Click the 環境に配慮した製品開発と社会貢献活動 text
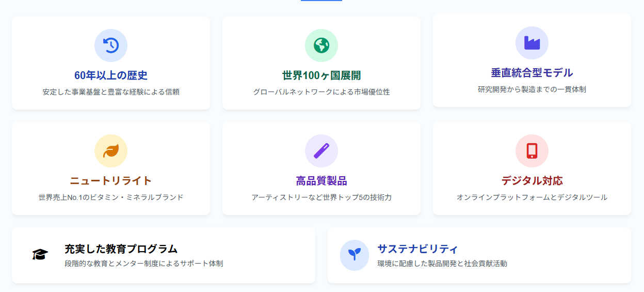This screenshot has height=292, width=644. [442, 264]
